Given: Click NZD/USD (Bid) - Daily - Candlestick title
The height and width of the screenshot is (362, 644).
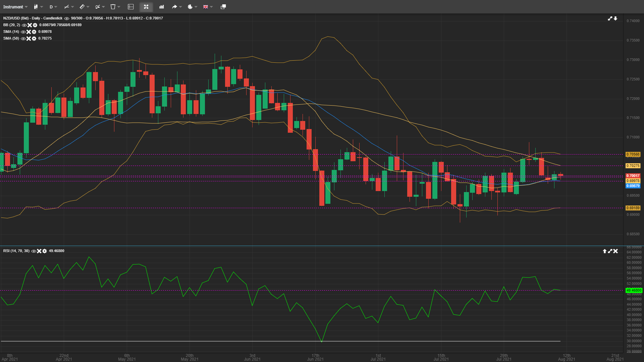Looking at the screenshot, I should [x=33, y=18].
